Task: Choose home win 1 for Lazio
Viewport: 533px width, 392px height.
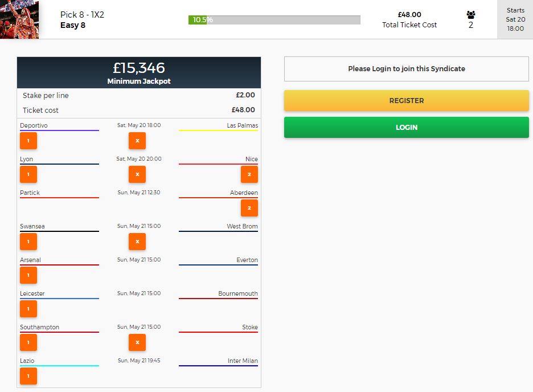Action: point(28,376)
